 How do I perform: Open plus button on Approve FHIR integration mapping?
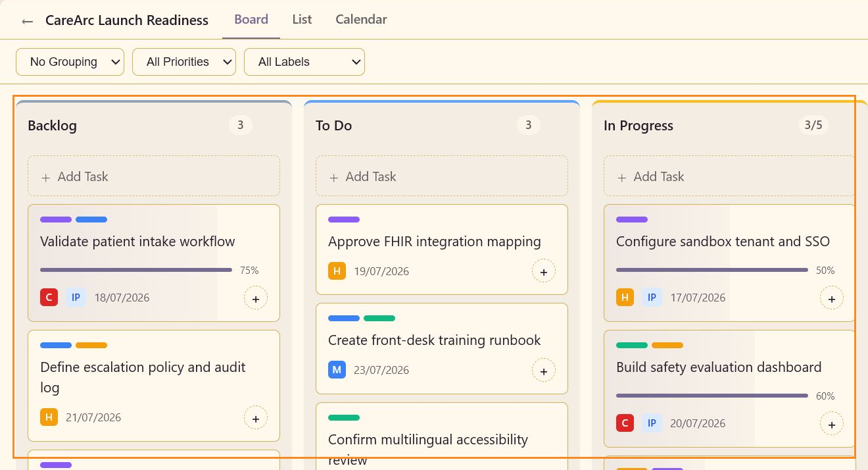point(544,271)
